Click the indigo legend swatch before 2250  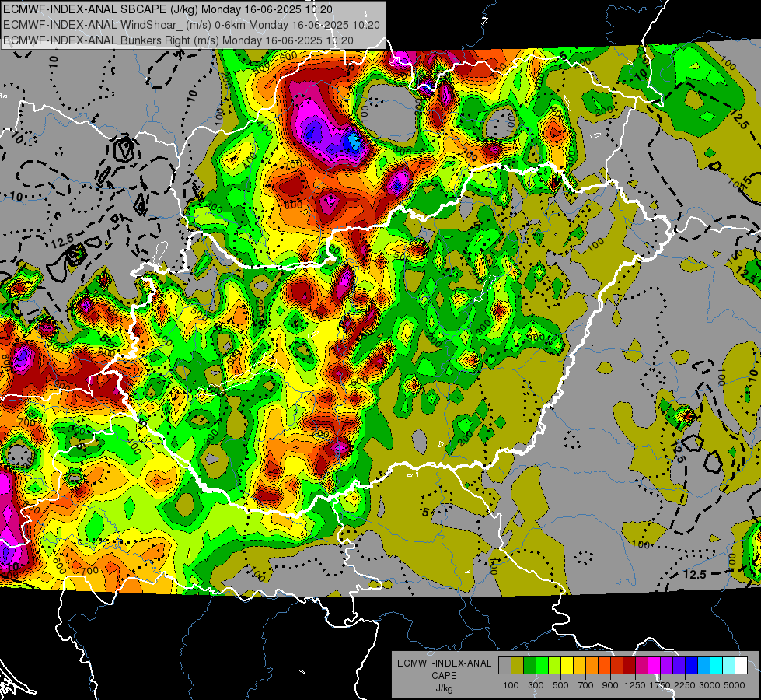[x=679, y=665]
